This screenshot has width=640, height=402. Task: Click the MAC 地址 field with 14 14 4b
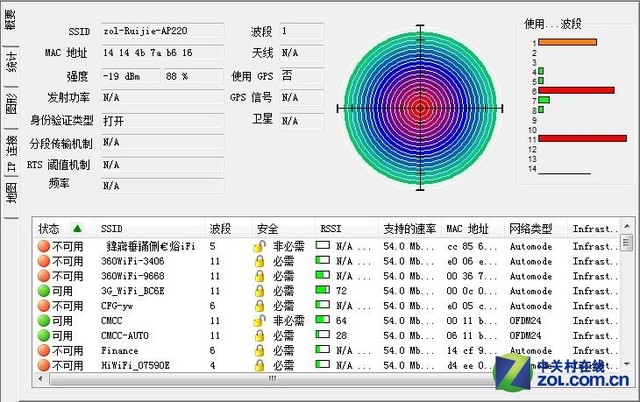(x=162, y=53)
